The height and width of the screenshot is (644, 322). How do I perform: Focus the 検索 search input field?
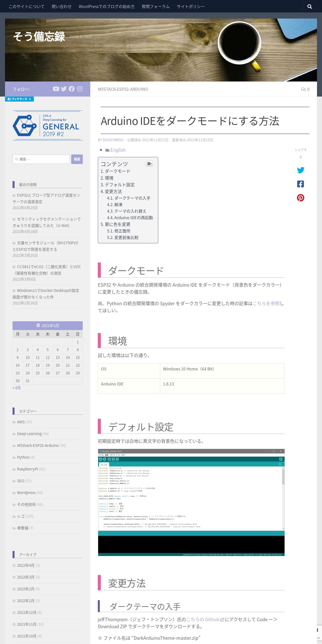(x=41, y=159)
